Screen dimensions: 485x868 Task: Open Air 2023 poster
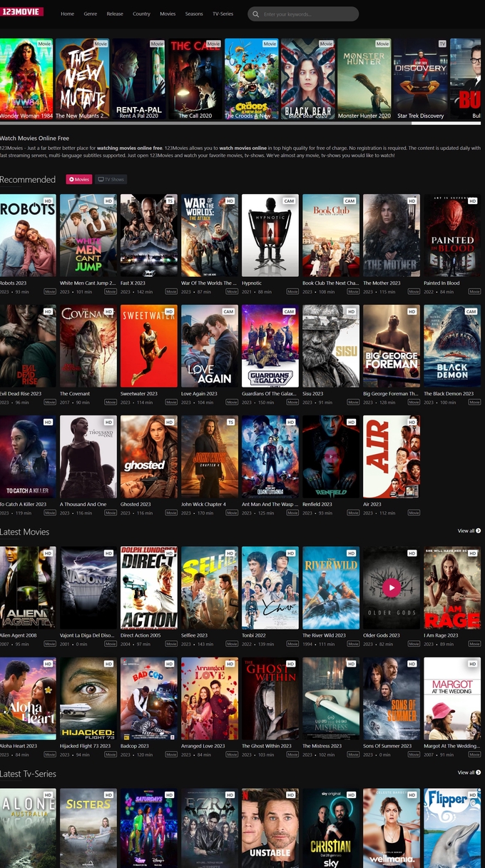click(x=392, y=457)
